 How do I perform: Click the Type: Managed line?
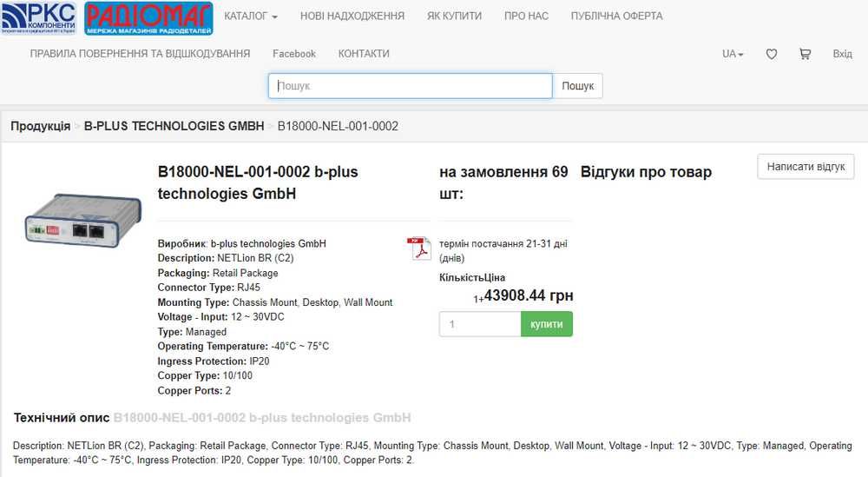[x=192, y=332]
